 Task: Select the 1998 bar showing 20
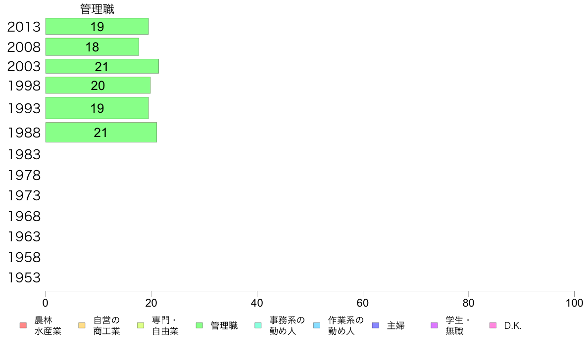pos(98,86)
